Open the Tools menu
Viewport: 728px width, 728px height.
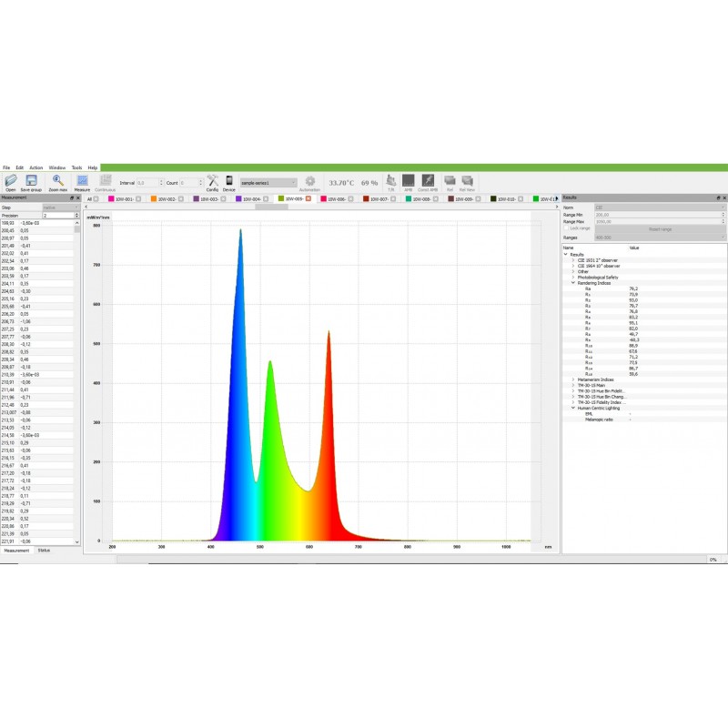(x=76, y=167)
